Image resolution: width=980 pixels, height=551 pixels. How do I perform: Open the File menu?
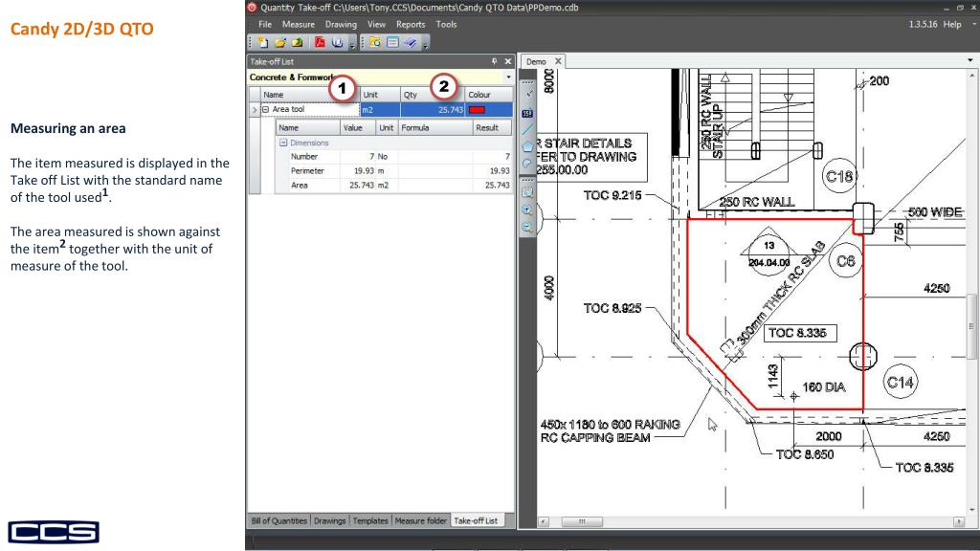point(265,24)
